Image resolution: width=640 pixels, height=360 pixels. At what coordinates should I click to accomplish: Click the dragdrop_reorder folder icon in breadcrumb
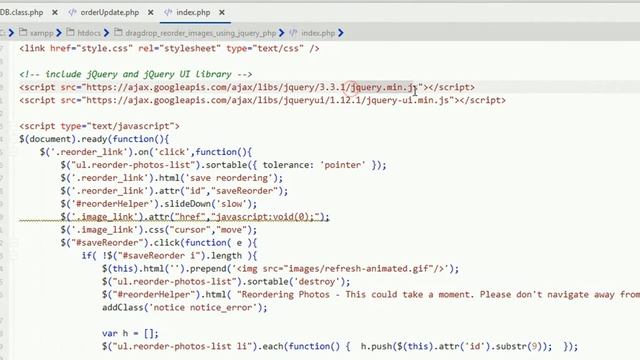118,32
